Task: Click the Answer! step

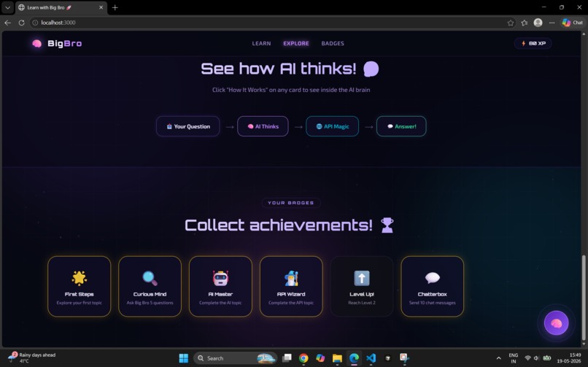Action: (401, 126)
